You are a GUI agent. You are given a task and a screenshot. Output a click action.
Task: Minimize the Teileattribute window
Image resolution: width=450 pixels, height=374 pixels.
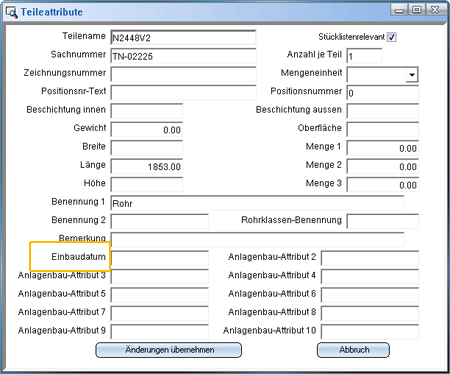coord(400,10)
